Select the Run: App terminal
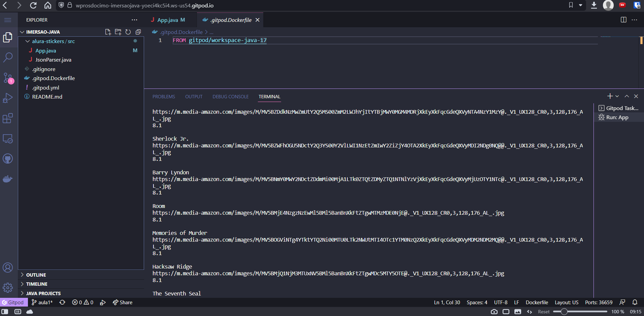The width and height of the screenshot is (644, 316). point(618,117)
